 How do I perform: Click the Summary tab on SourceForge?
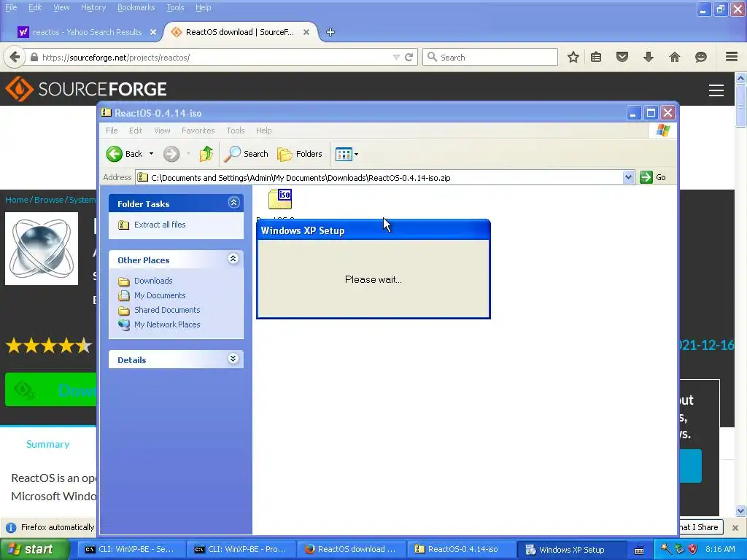tap(47, 444)
